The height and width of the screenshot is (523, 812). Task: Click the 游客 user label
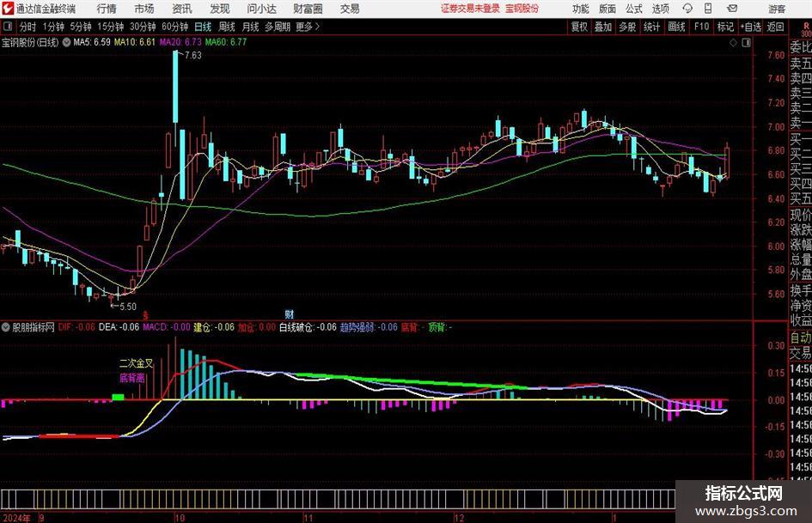pos(776,9)
